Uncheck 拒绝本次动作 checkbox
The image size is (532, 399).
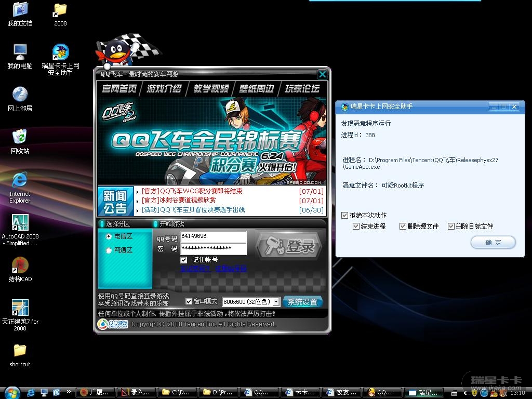[x=345, y=215]
